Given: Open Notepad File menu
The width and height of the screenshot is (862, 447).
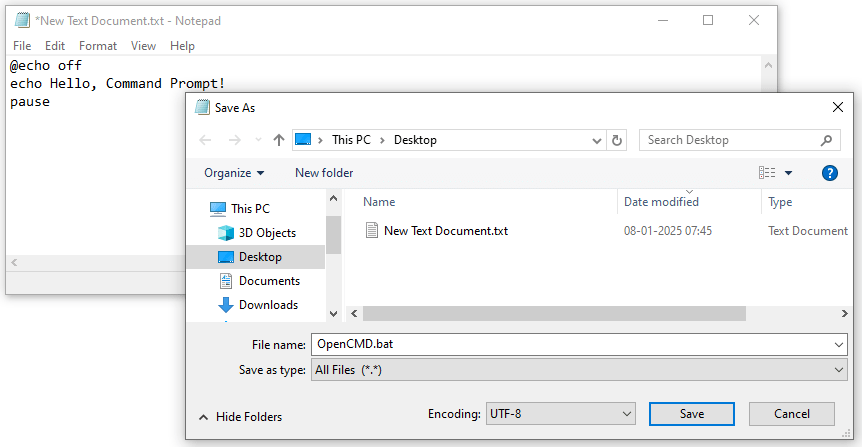Looking at the screenshot, I should [x=22, y=46].
